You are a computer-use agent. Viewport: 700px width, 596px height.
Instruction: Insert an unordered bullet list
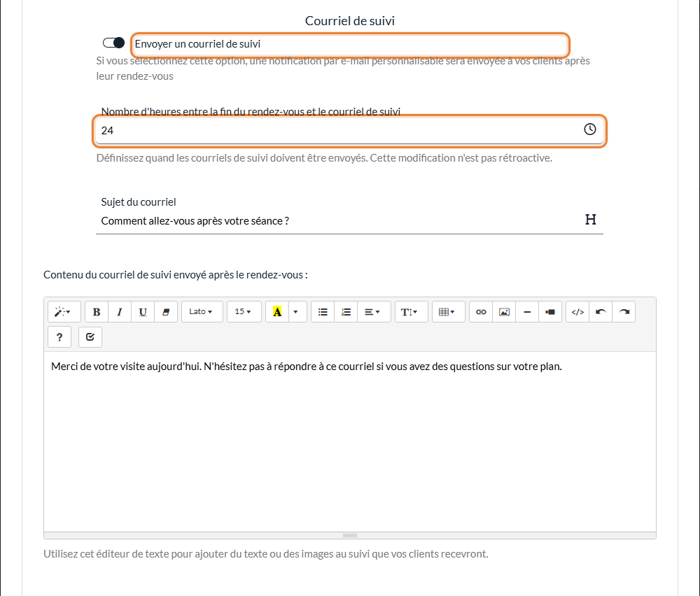tap(323, 312)
